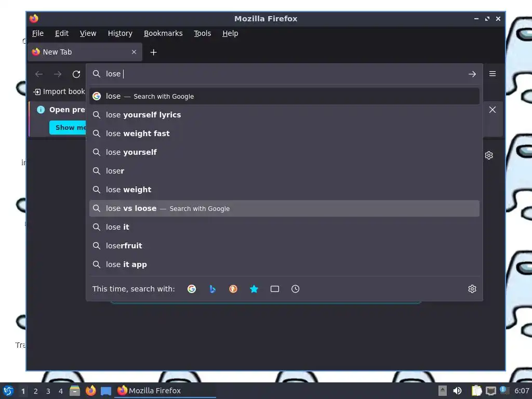
Task: Choose the plain 'lose it' suggestion
Action: [x=284, y=227]
